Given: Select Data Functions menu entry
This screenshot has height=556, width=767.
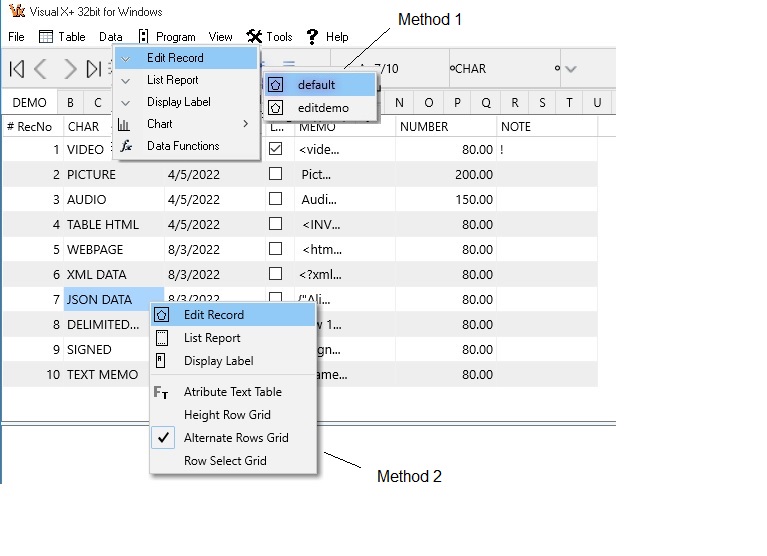Looking at the screenshot, I should click(186, 146).
